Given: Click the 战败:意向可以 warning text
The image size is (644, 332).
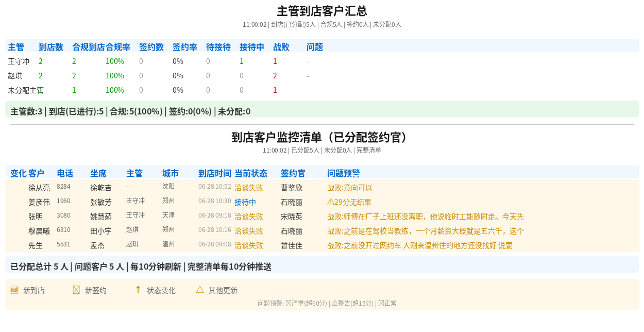Looking at the screenshot, I should [x=350, y=188].
